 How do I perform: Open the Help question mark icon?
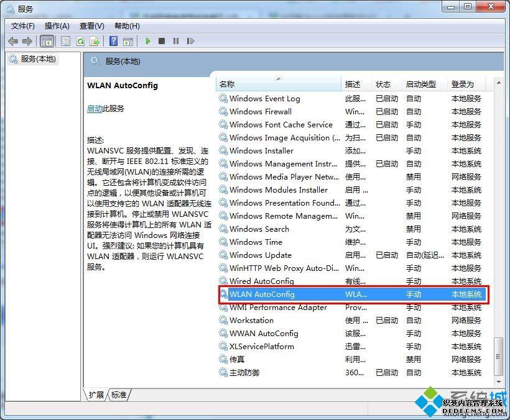[x=114, y=41]
